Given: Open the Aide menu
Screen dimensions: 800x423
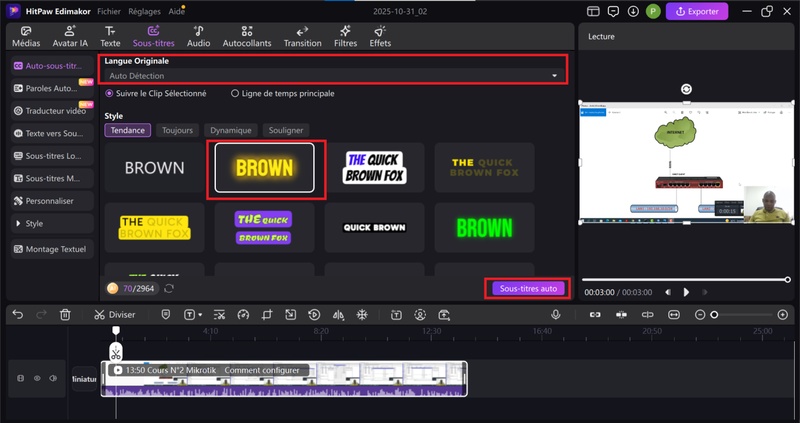Looking at the screenshot, I should coord(176,11).
